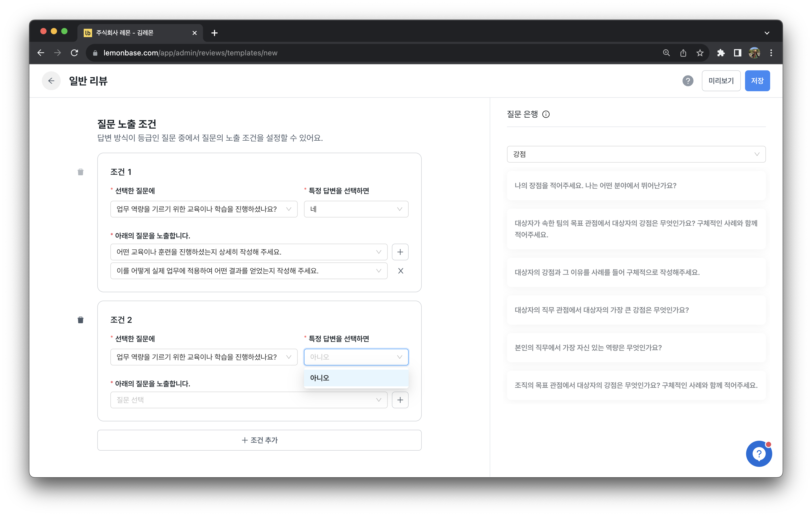Choose 아니오 from the open dropdown list
Screen dimensions: 812x516
coord(356,378)
